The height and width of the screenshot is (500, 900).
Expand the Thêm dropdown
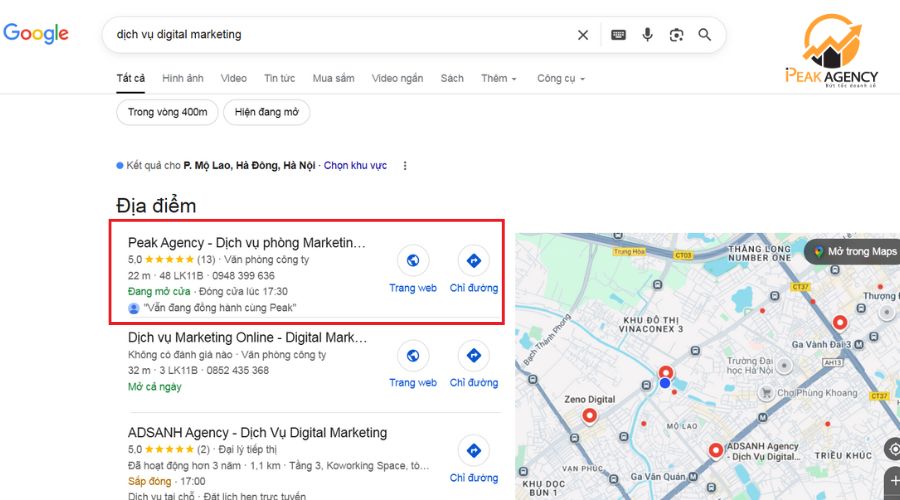(499, 78)
